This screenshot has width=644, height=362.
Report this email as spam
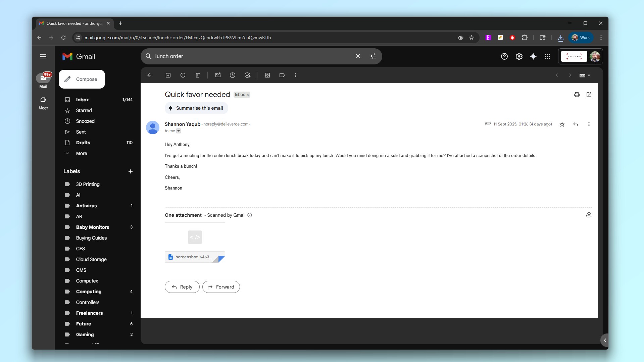pyautogui.click(x=183, y=75)
